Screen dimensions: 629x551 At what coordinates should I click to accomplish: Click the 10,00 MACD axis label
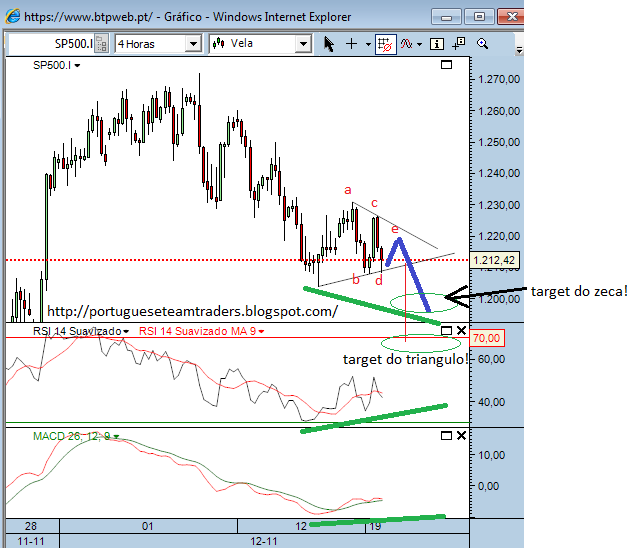pos(492,455)
